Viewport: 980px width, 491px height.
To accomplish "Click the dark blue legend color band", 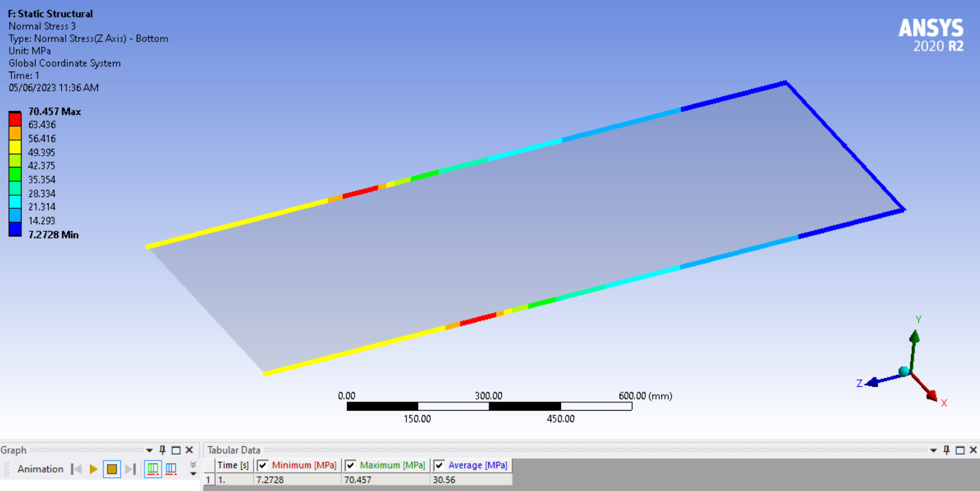I will (x=14, y=229).
